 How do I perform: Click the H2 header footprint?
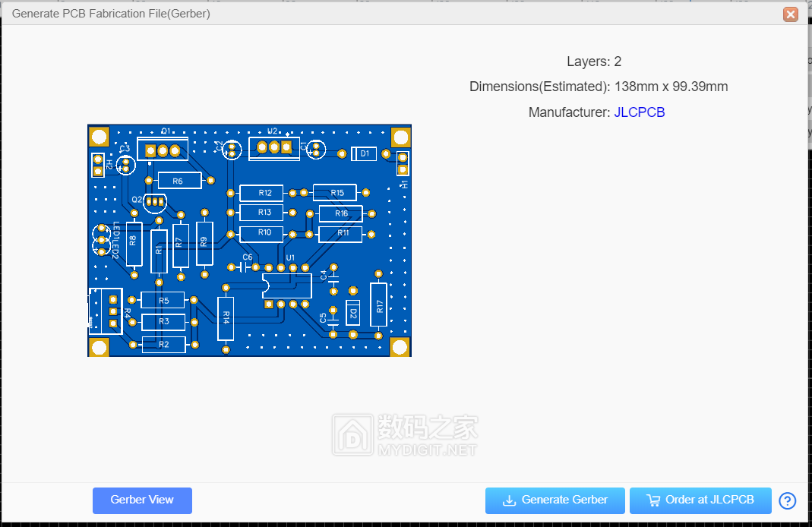(x=97, y=164)
